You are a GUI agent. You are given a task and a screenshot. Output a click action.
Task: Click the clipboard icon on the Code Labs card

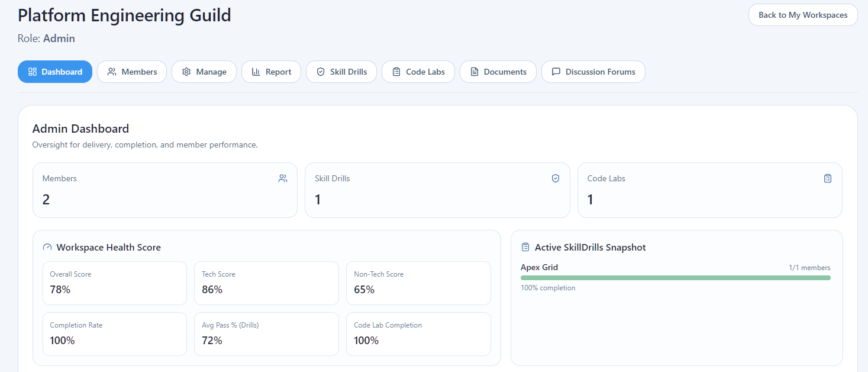(x=827, y=178)
